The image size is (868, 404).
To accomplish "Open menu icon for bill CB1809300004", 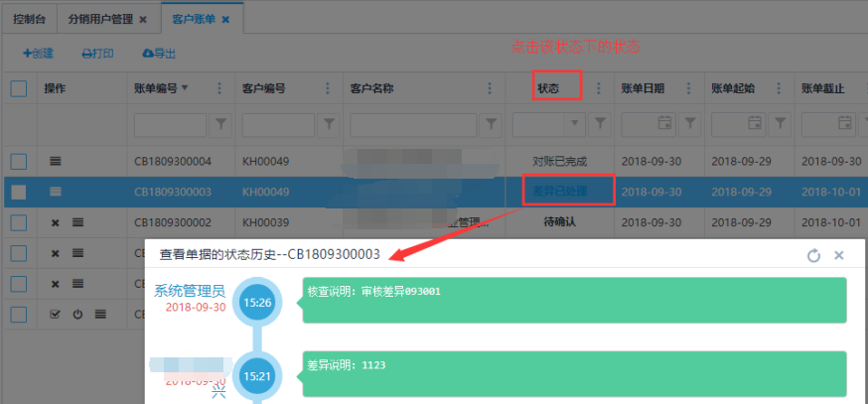I will pyautogui.click(x=56, y=161).
